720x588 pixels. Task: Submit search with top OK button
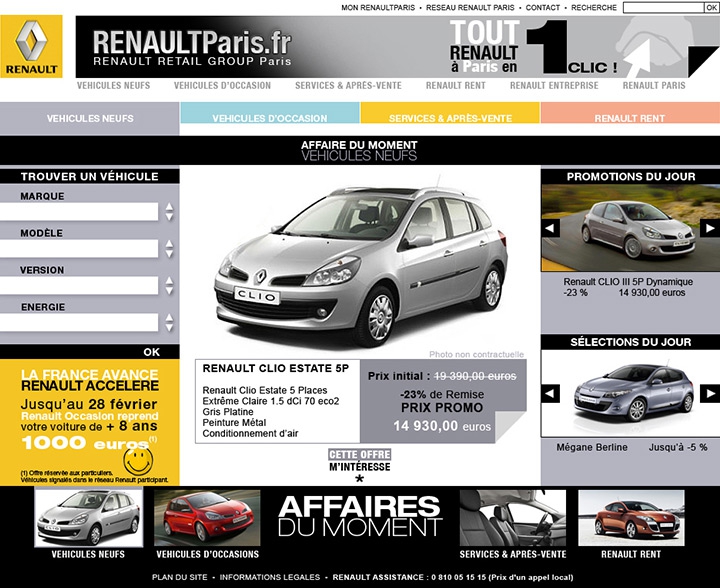(x=711, y=7)
